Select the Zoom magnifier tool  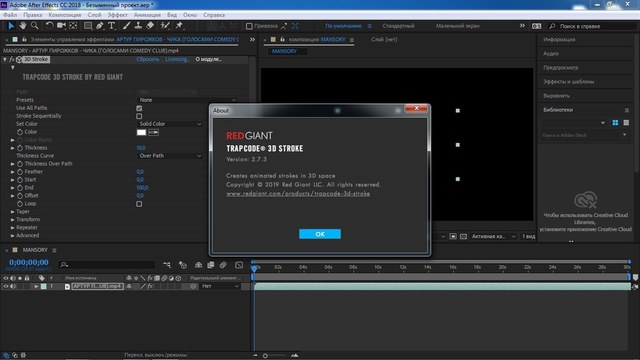pyautogui.click(x=35, y=26)
